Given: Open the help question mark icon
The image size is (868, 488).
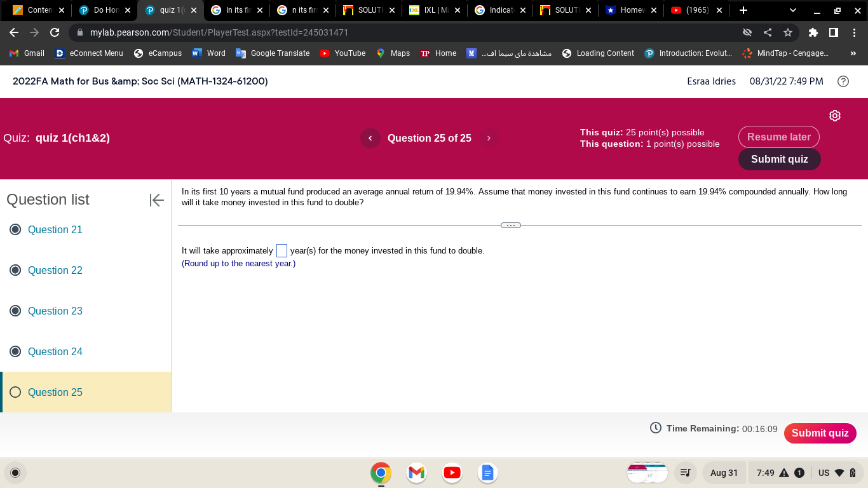Looking at the screenshot, I should tap(843, 81).
